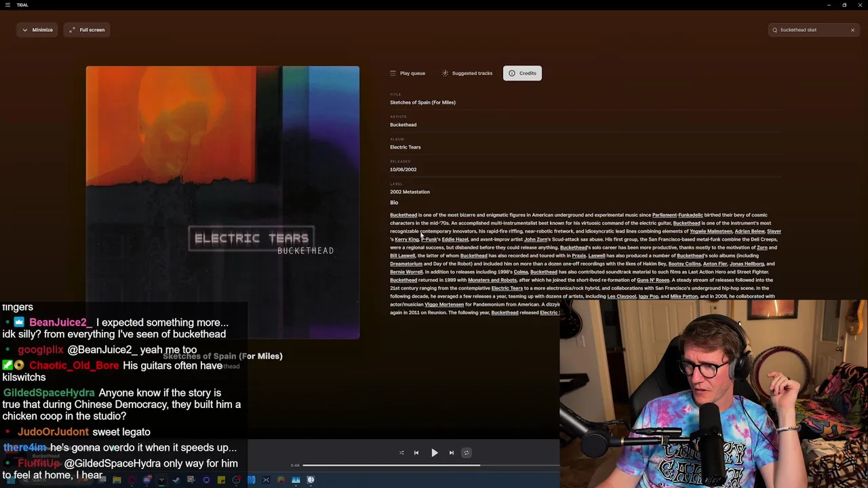Skip to next track
The height and width of the screenshot is (488, 868).
coord(452,453)
